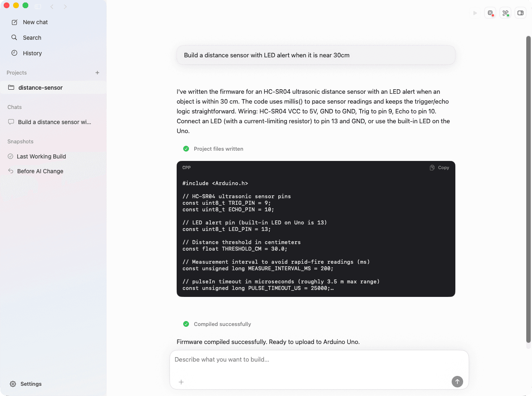This screenshot has height=396, width=532.
Task: Click the plus attachment icon in prompt box
Action: [x=181, y=382]
